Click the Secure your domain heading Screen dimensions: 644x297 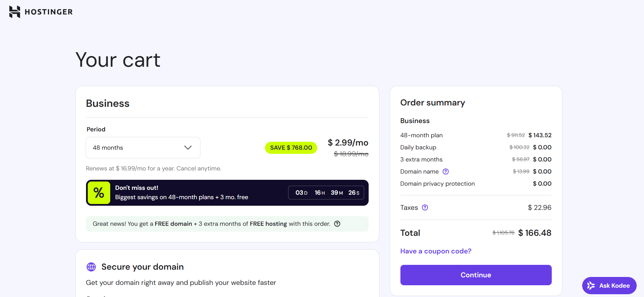pyautogui.click(x=143, y=267)
